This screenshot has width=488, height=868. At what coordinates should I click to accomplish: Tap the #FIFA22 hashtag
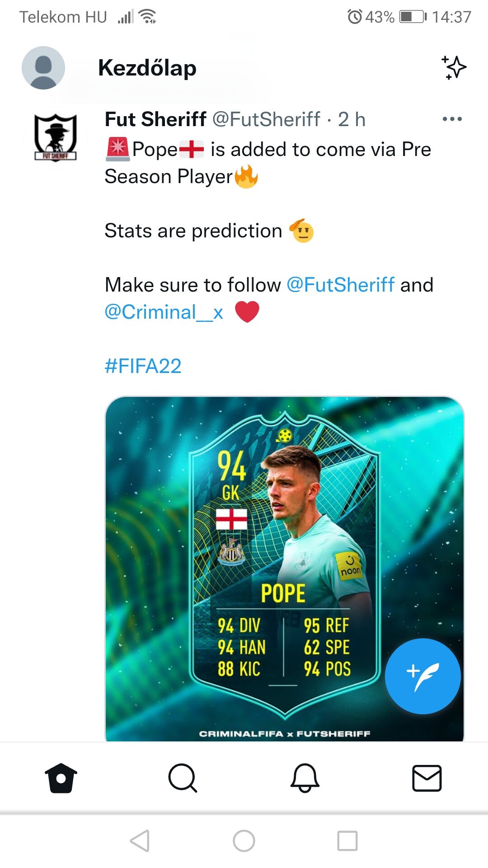pos(143,366)
